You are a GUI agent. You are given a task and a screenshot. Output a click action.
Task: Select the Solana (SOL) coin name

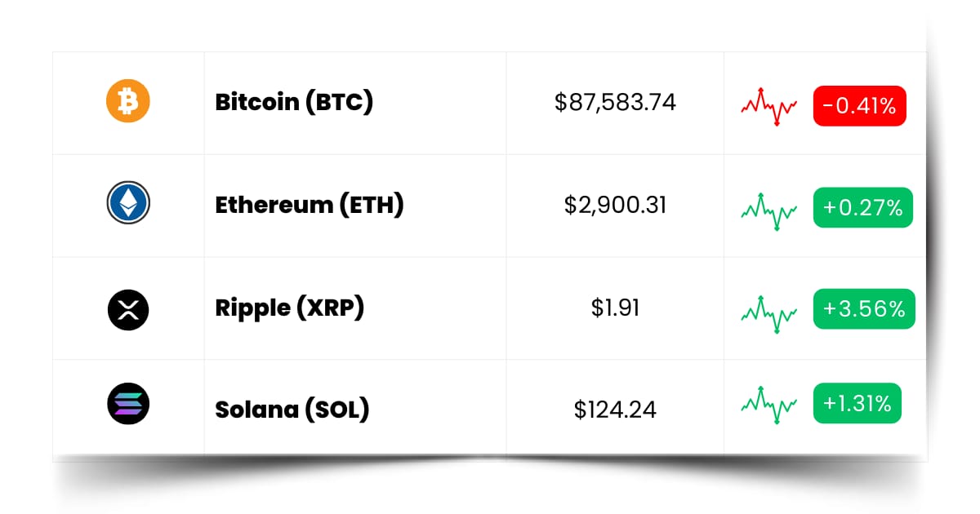click(292, 409)
